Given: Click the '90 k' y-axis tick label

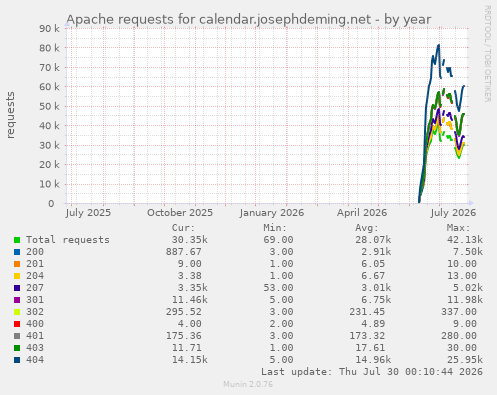Looking at the screenshot, I should click(x=49, y=29).
